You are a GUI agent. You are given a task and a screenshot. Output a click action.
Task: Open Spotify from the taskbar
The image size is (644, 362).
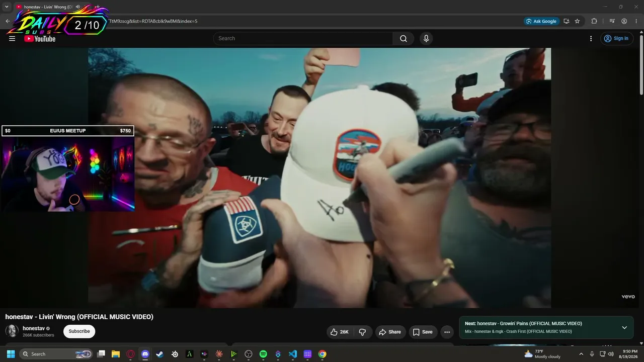[263, 354]
